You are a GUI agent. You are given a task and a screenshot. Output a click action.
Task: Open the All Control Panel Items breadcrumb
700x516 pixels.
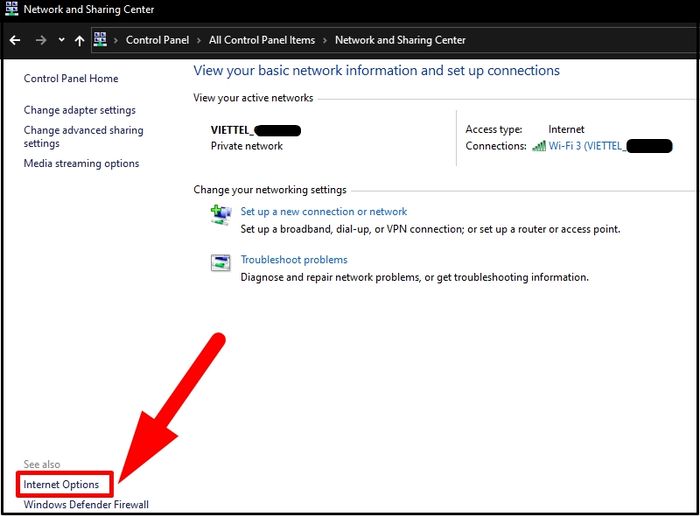click(262, 40)
